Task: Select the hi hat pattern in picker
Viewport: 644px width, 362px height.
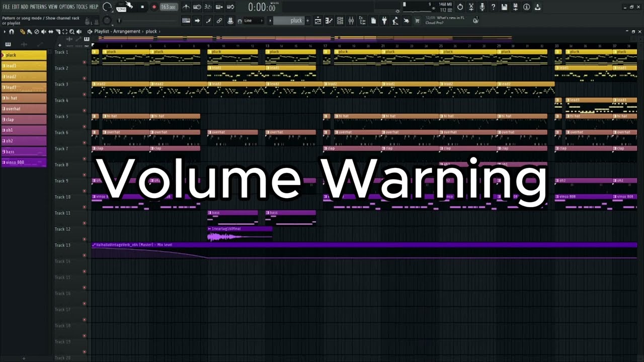Action: pos(24,98)
